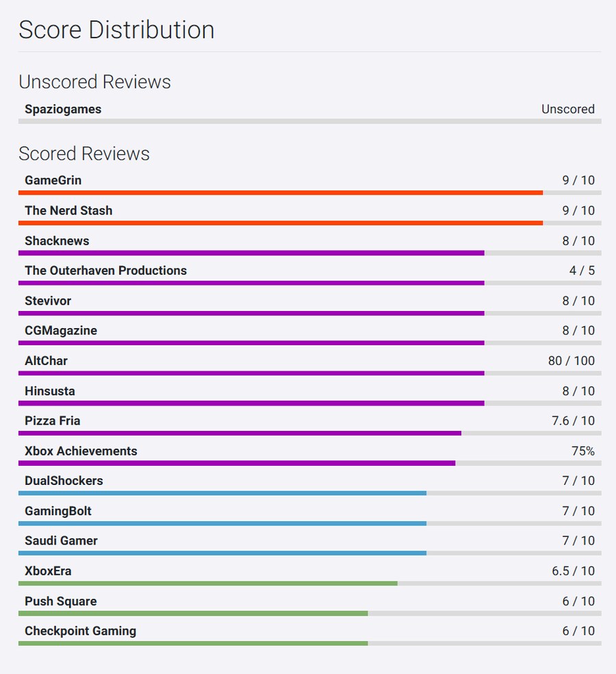Open the Spaziogames unscored review
616x674 pixels.
[63, 109]
